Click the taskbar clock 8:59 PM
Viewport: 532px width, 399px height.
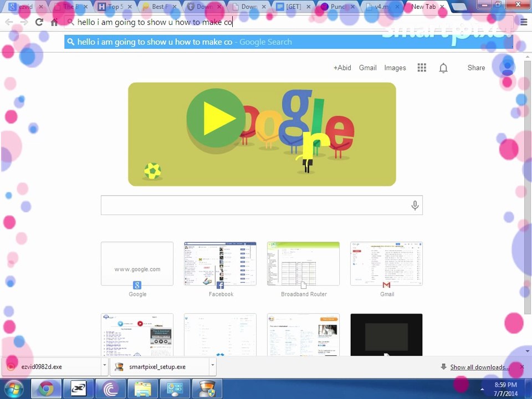pyautogui.click(x=505, y=385)
